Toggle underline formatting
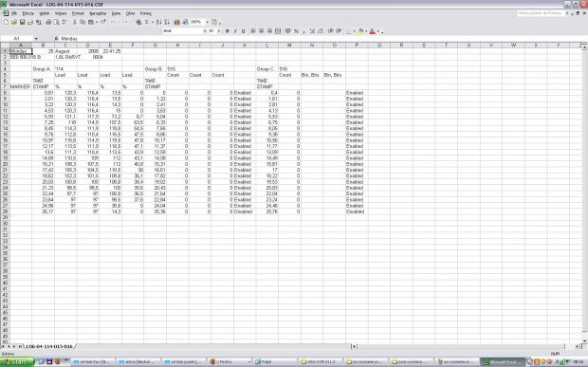The height and width of the screenshot is (367, 588). pos(243,31)
